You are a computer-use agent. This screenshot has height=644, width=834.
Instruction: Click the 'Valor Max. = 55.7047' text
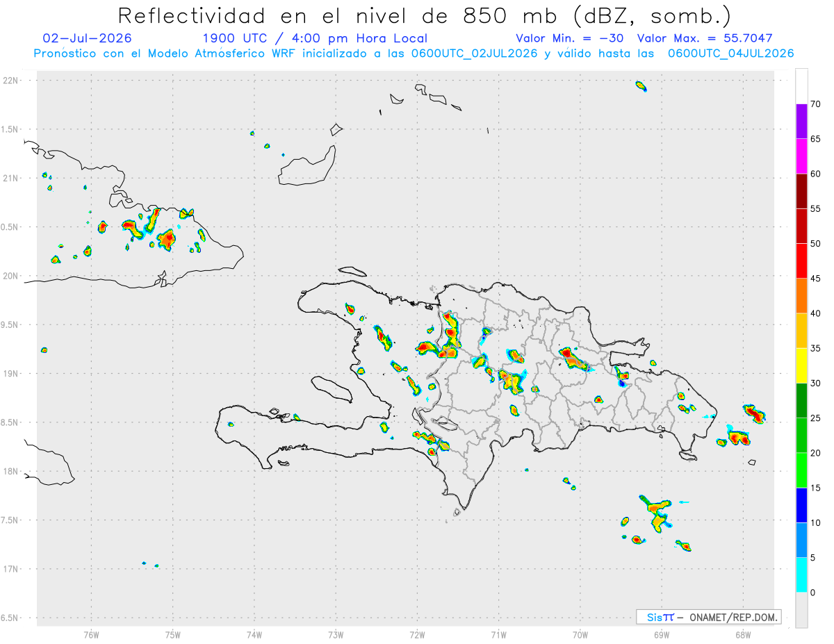click(x=705, y=38)
